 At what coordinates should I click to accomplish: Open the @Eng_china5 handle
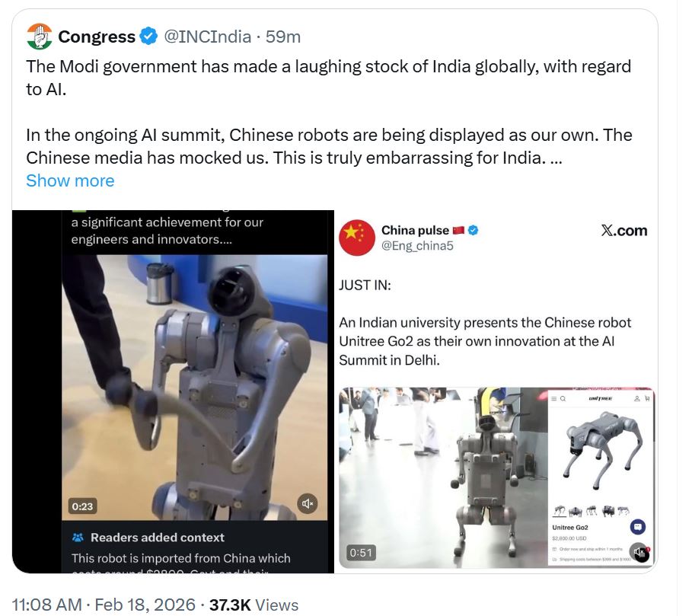417,246
